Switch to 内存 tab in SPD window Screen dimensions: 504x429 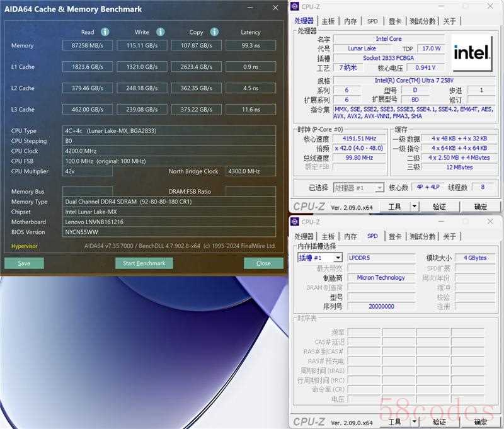(x=350, y=236)
